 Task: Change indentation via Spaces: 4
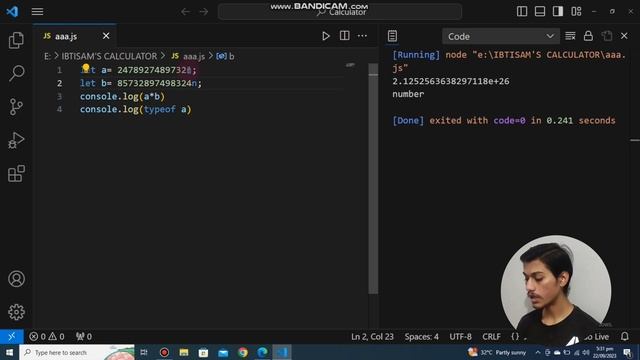[x=421, y=337]
